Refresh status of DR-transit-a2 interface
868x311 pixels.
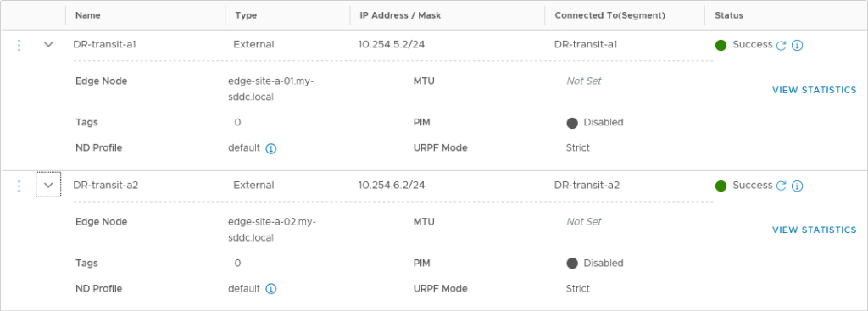click(781, 186)
